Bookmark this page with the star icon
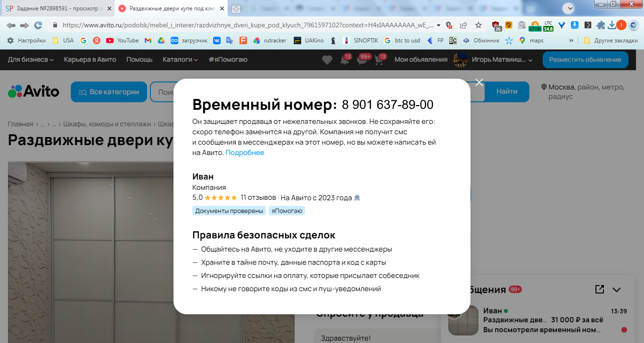Image resolution: width=644 pixels, height=343 pixels. coord(479,25)
